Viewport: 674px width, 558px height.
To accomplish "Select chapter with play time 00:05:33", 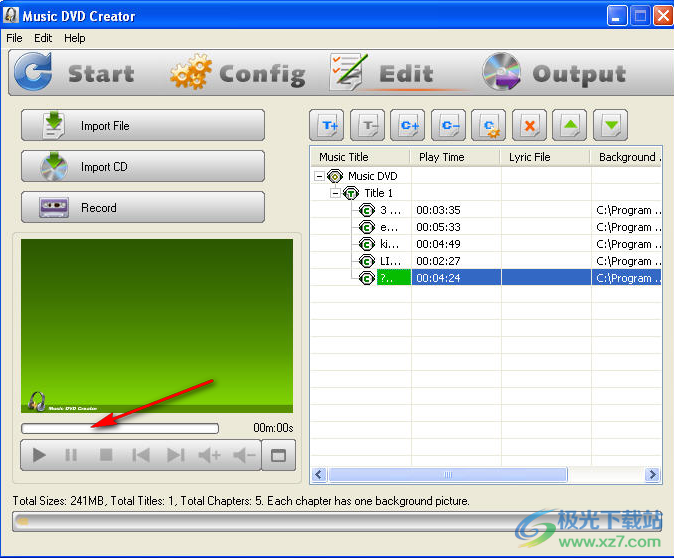I will click(x=486, y=227).
